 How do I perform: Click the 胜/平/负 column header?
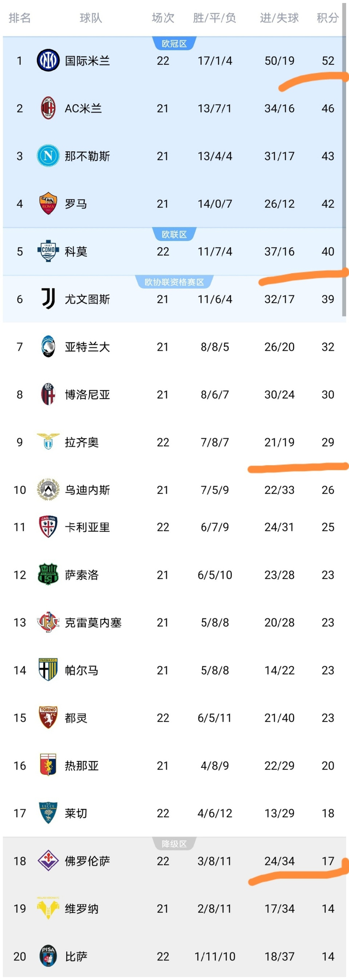click(x=214, y=18)
